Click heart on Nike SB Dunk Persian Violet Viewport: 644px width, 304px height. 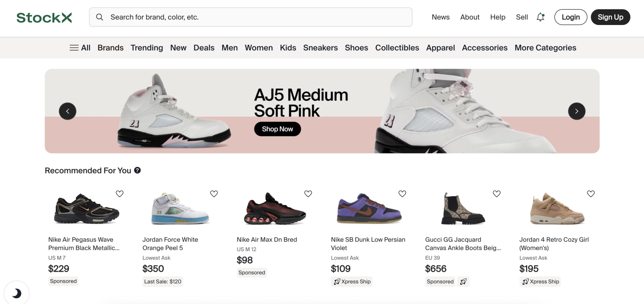tap(402, 194)
